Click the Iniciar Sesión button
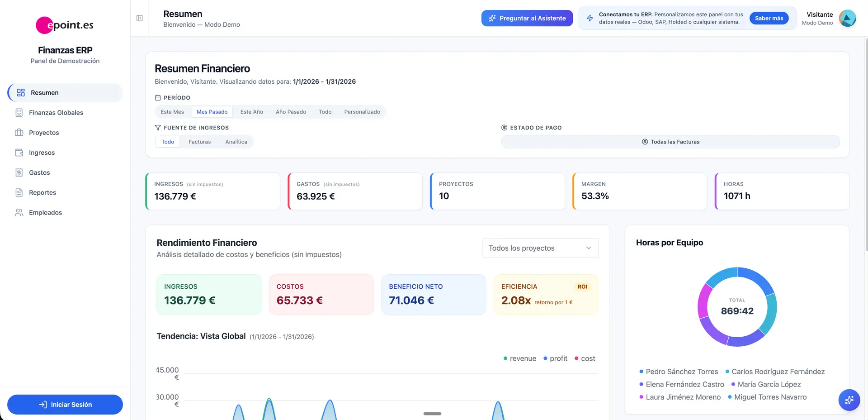This screenshot has height=420, width=868. 65,405
